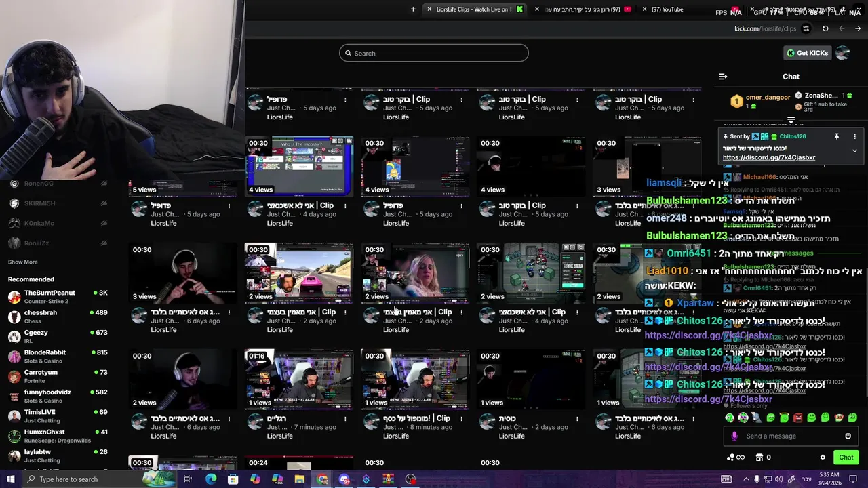Open HumxnGhxst channel
Image resolution: width=868 pixels, height=488 pixels.
(58, 436)
